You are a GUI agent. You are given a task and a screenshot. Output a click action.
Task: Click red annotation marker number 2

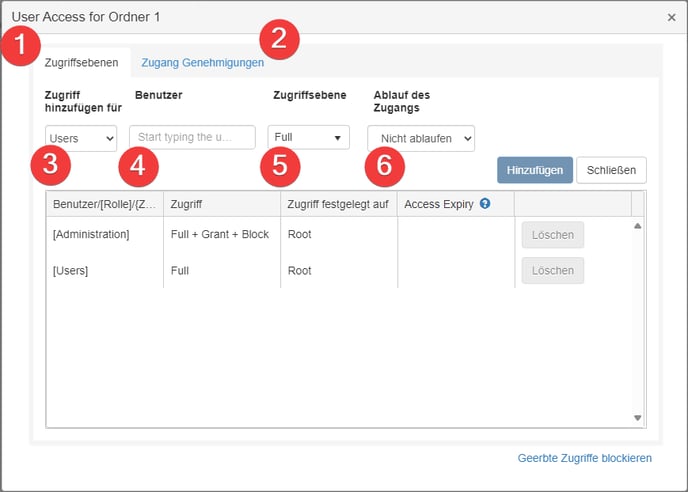pyautogui.click(x=279, y=40)
